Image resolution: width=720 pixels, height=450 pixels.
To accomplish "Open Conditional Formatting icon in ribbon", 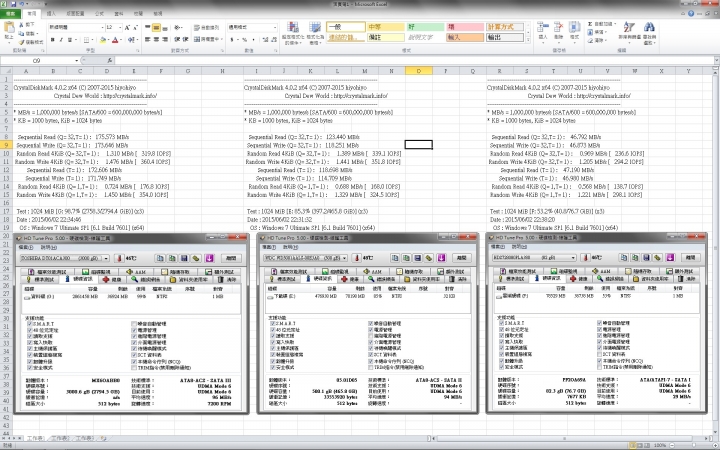I will coord(292,28).
